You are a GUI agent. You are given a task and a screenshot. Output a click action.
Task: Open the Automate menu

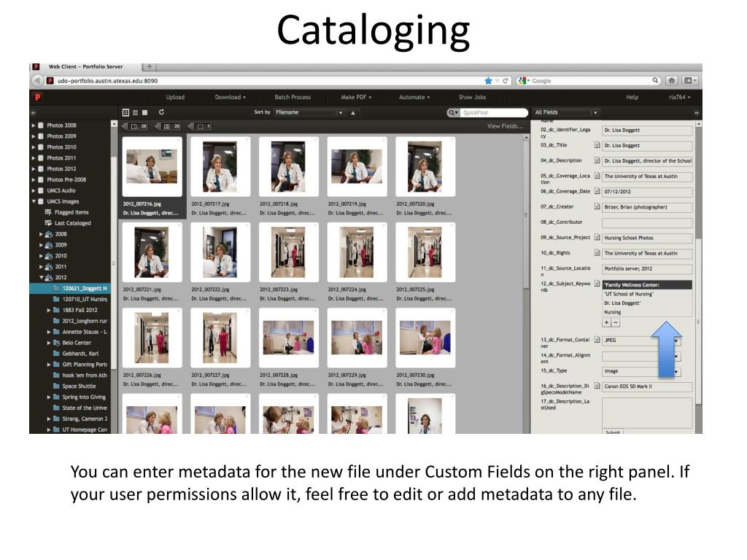414,97
